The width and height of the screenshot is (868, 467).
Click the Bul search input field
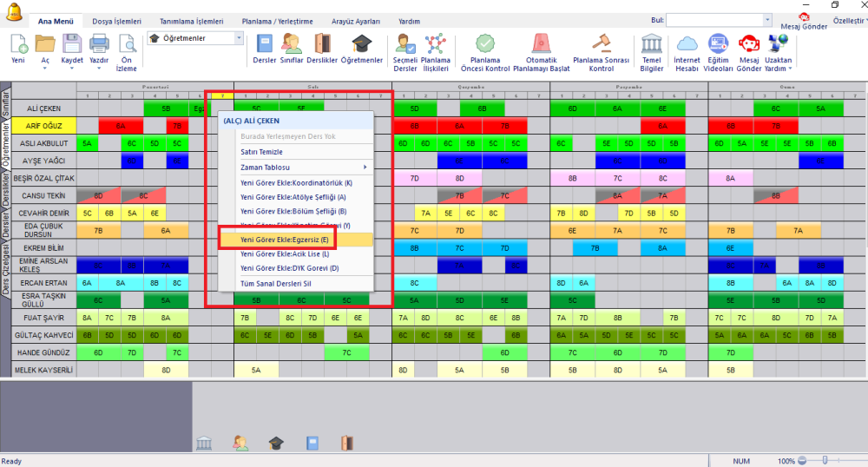point(714,20)
